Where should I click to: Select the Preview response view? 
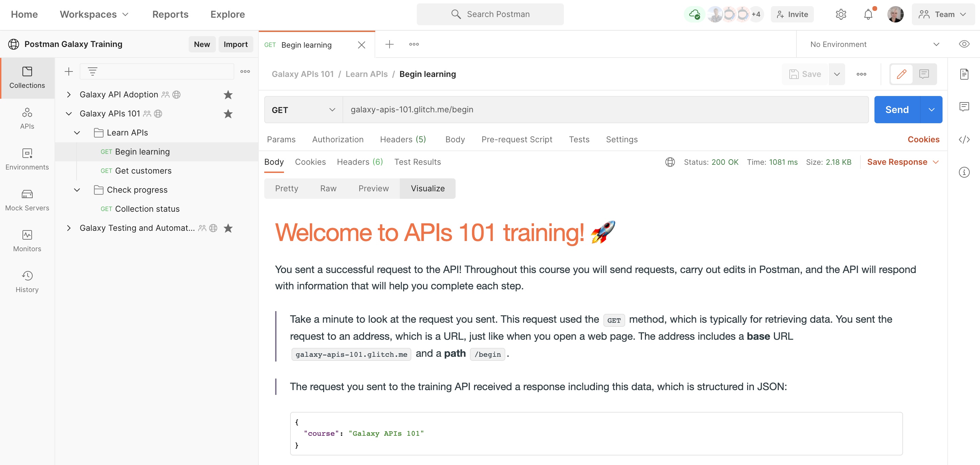pyautogui.click(x=373, y=189)
